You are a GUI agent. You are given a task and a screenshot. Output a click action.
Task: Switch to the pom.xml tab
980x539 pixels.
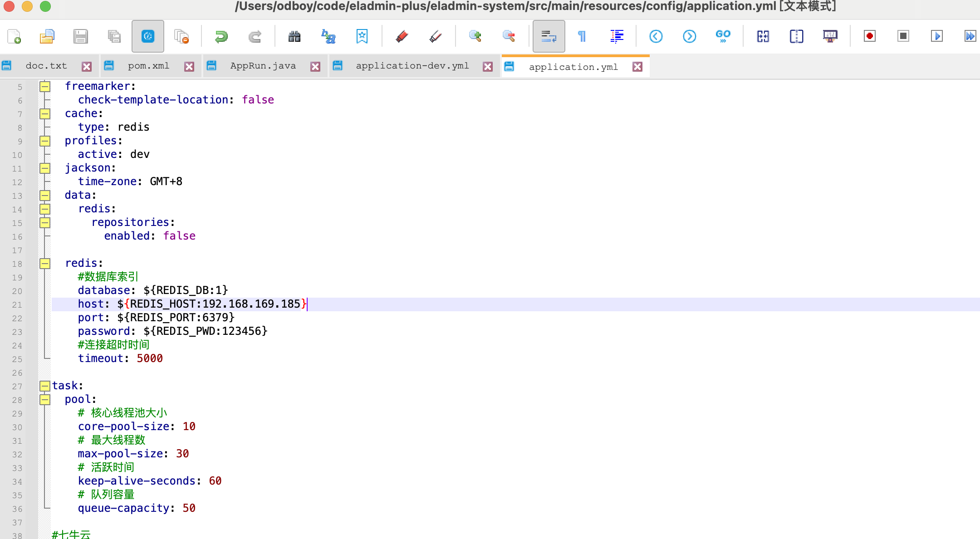tap(148, 66)
